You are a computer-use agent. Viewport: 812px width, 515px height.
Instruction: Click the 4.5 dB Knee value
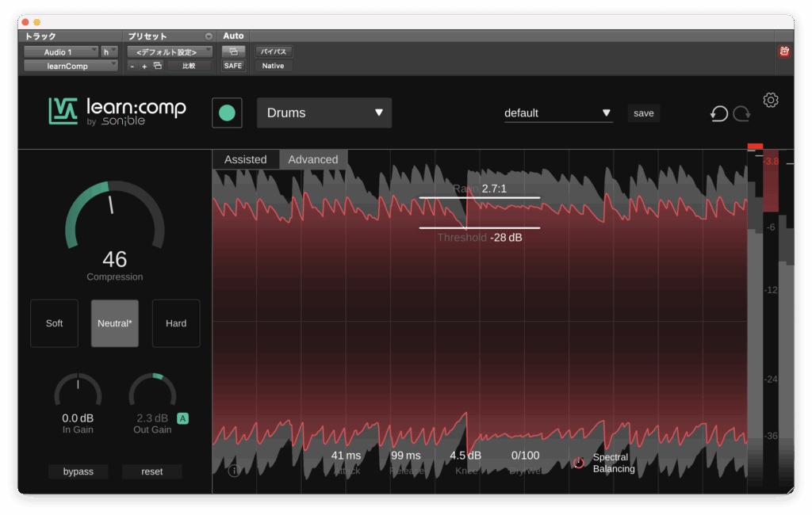pos(465,456)
